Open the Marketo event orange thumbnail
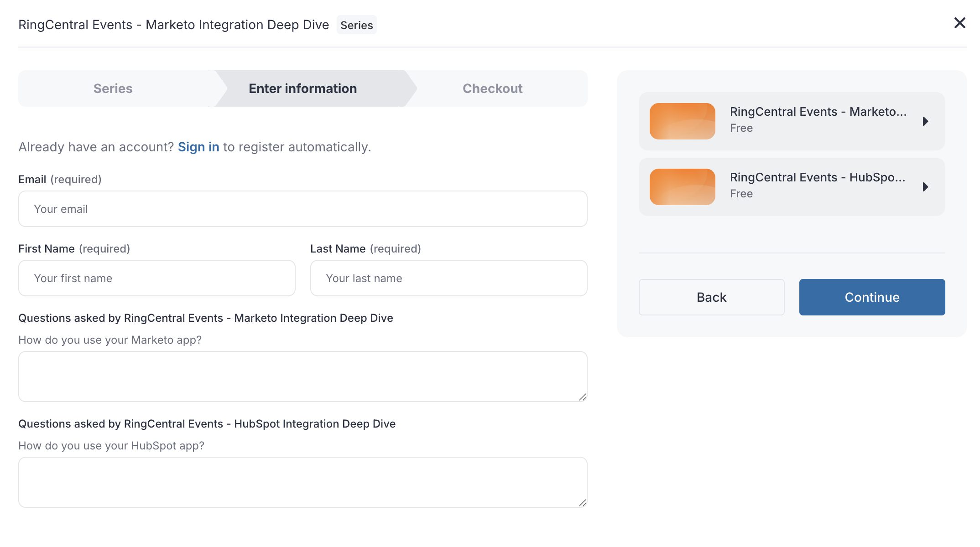Viewport: 980px width, 547px height. click(x=682, y=121)
